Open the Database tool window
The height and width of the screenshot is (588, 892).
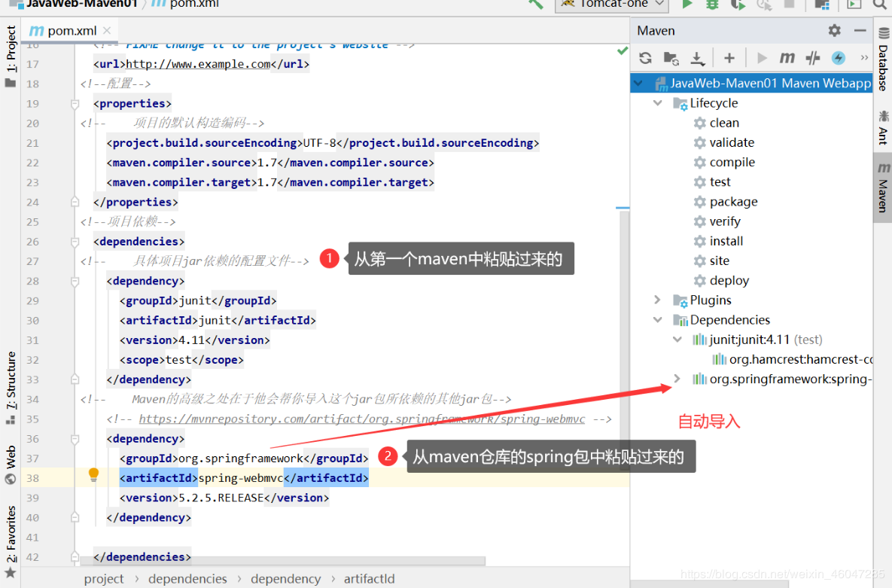click(883, 59)
